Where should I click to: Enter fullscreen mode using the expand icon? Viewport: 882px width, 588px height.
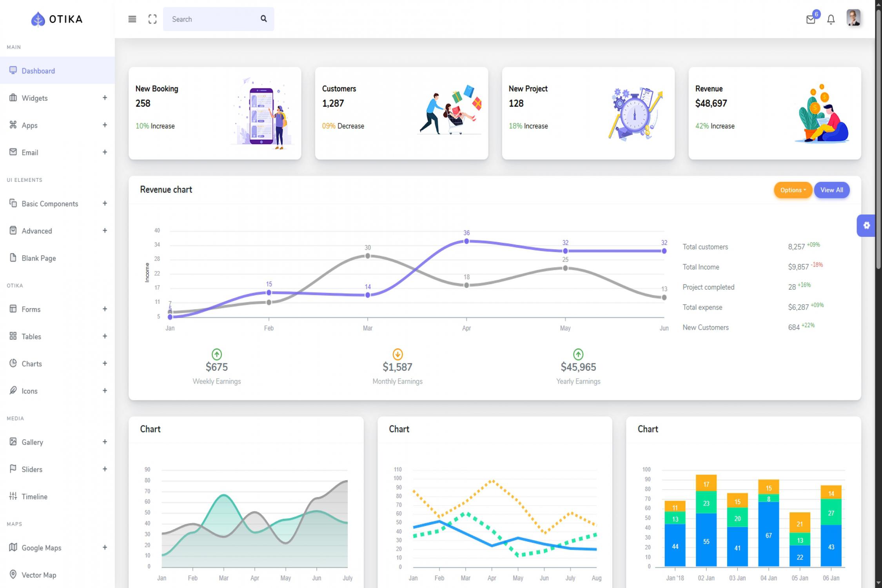click(x=152, y=19)
